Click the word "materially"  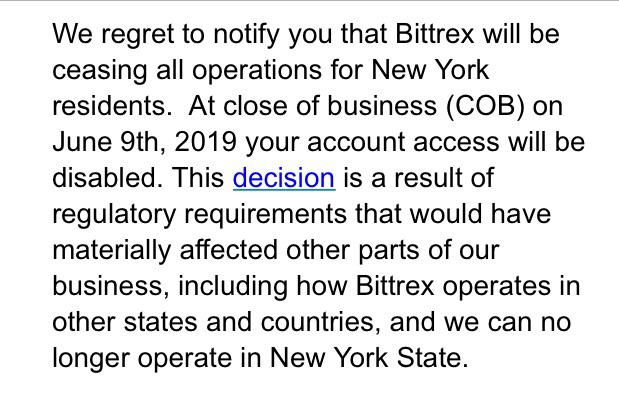(112, 251)
